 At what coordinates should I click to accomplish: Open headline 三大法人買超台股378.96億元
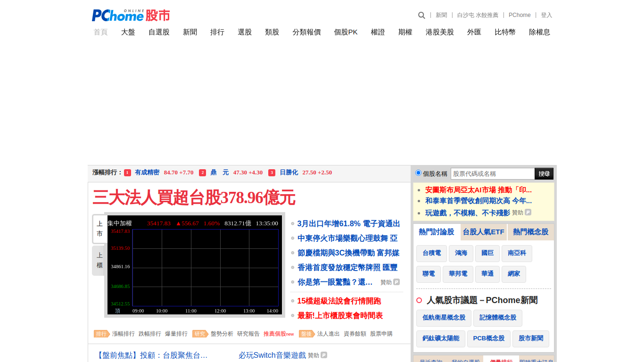click(x=194, y=197)
